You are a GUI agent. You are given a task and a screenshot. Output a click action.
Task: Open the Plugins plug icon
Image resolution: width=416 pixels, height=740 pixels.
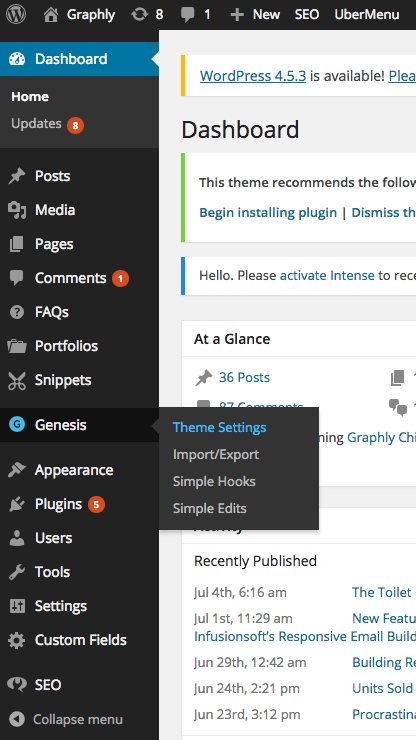click(17, 504)
